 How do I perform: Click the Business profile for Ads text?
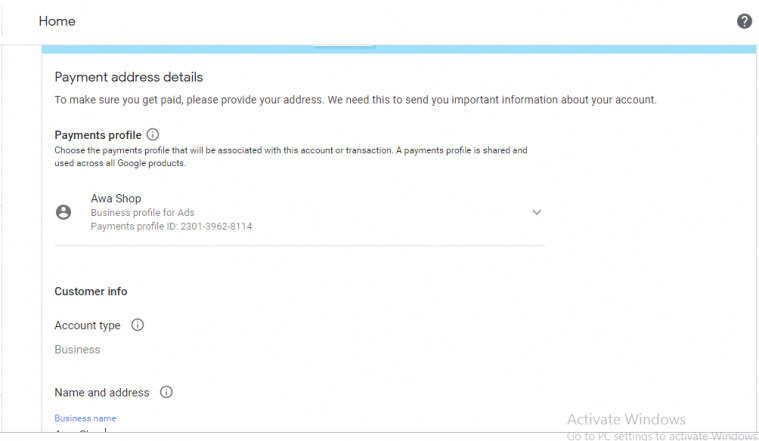point(142,213)
